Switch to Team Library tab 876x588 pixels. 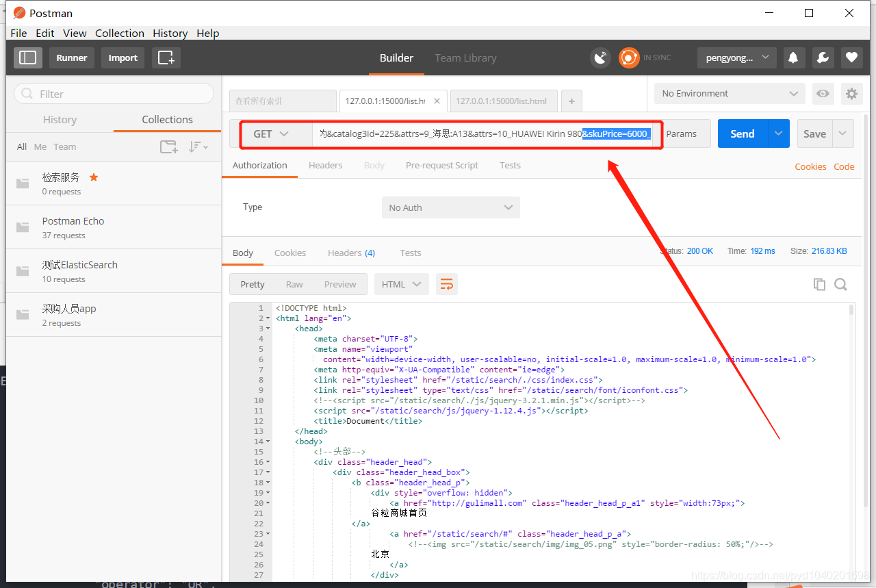(465, 58)
